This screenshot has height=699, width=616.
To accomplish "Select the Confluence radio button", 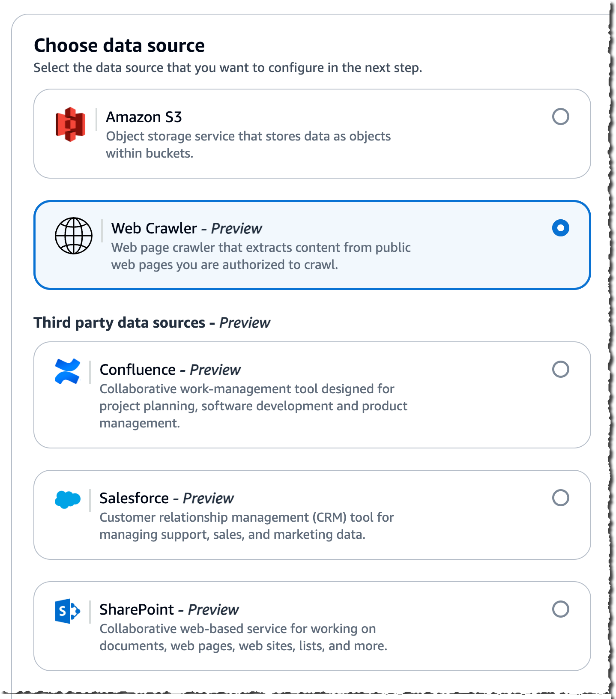I will [x=562, y=369].
